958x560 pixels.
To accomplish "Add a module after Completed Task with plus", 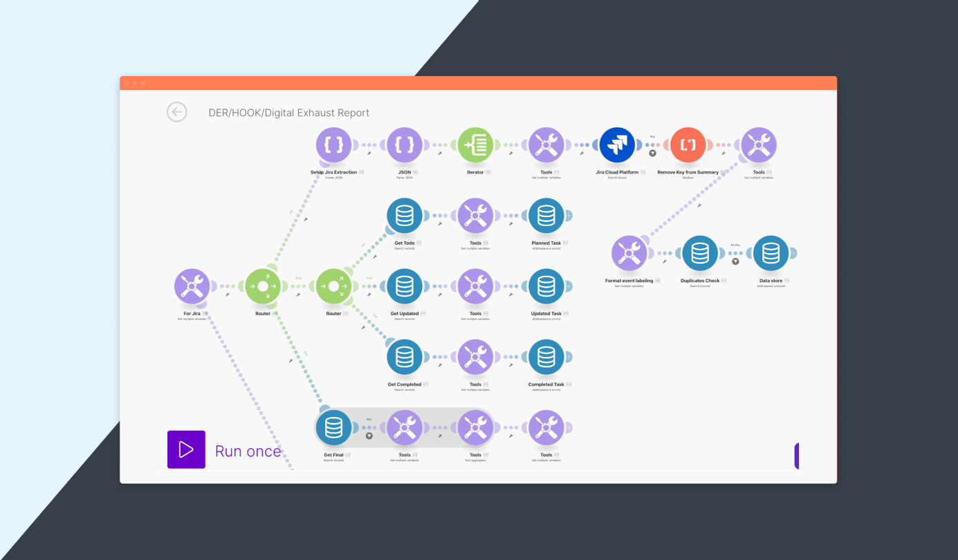I will pyautogui.click(x=569, y=357).
